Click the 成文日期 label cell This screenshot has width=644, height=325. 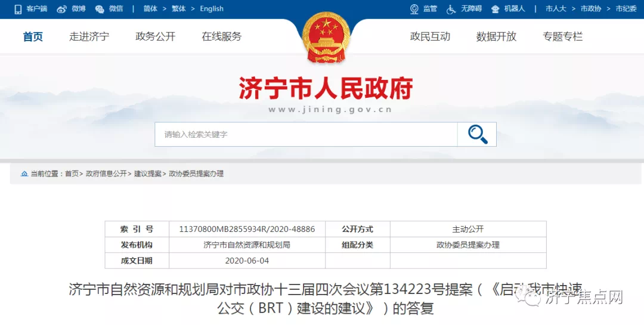pyautogui.click(x=137, y=261)
